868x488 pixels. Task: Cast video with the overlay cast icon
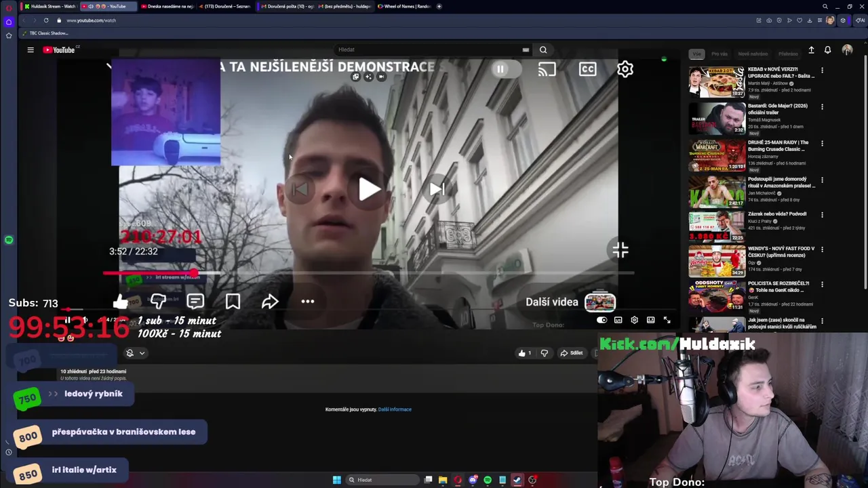point(547,69)
